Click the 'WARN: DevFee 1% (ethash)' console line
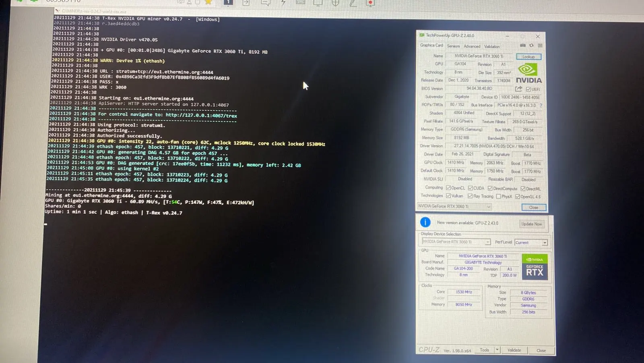The image size is (644, 363). [108, 60]
